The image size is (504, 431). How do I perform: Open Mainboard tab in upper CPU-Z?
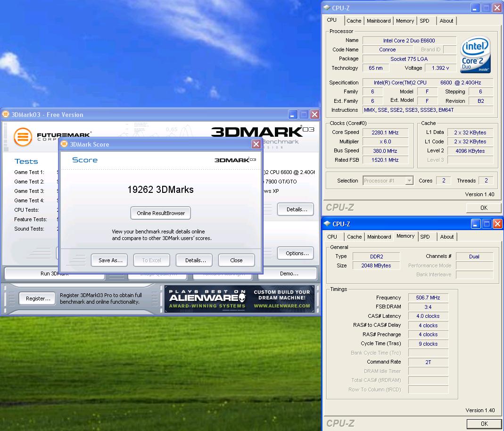tap(379, 21)
